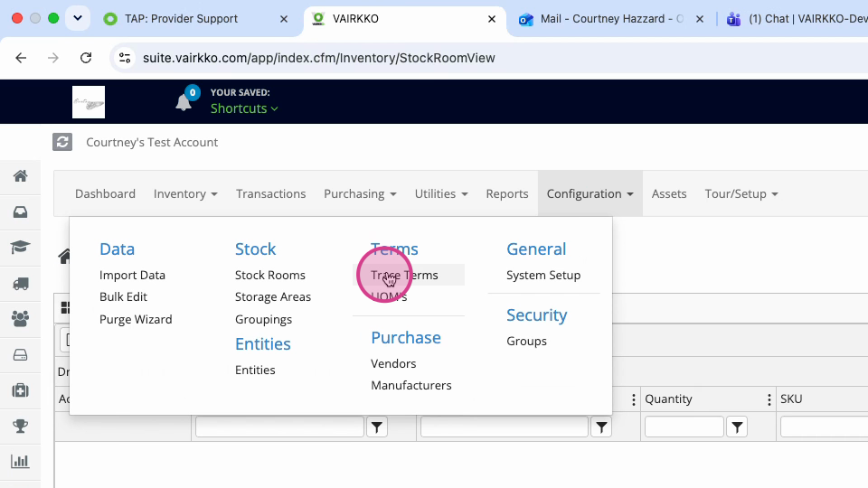Open the browser tab search chevron
Viewport: 868px width, 488px height.
pyautogui.click(x=78, y=18)
